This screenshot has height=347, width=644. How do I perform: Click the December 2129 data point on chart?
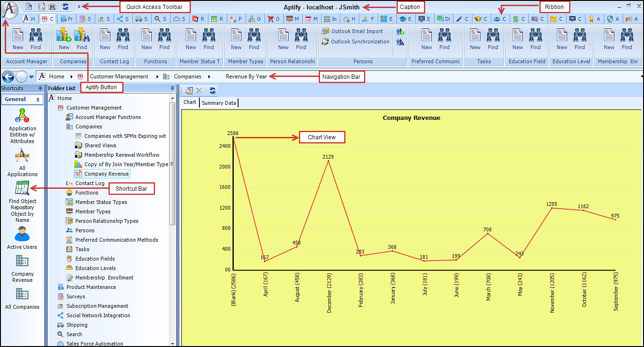[x=328, y=161]
